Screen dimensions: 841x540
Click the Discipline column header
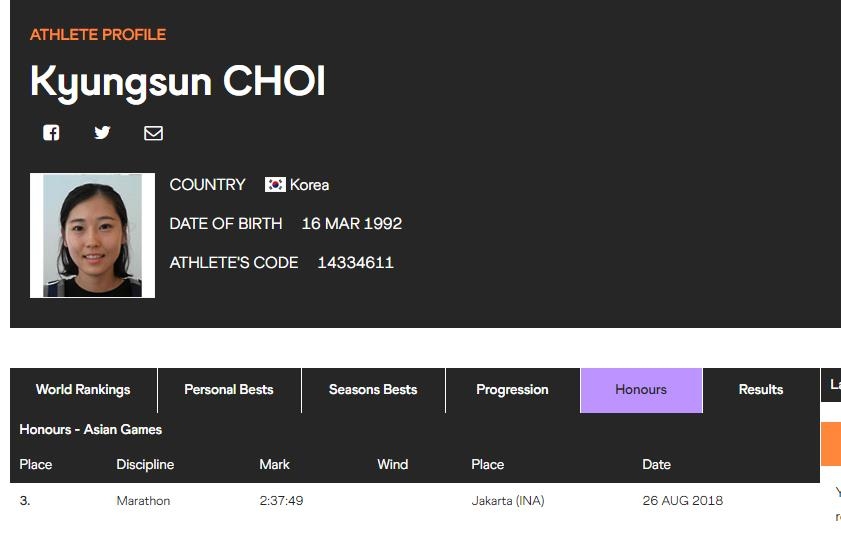(145, 465)
